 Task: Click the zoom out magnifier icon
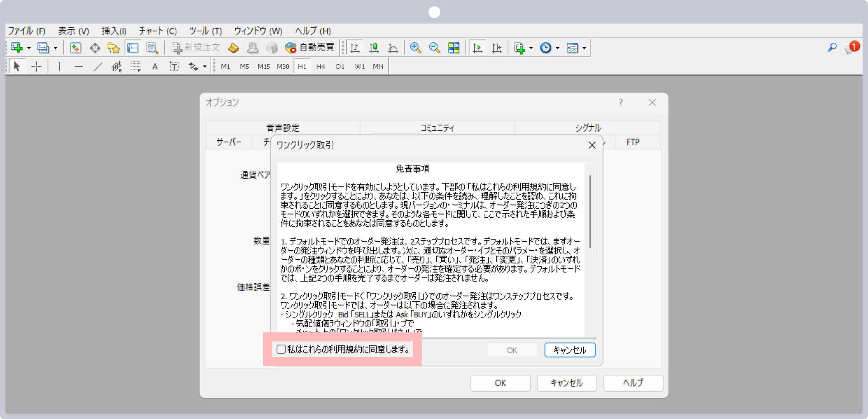[434, 48]
